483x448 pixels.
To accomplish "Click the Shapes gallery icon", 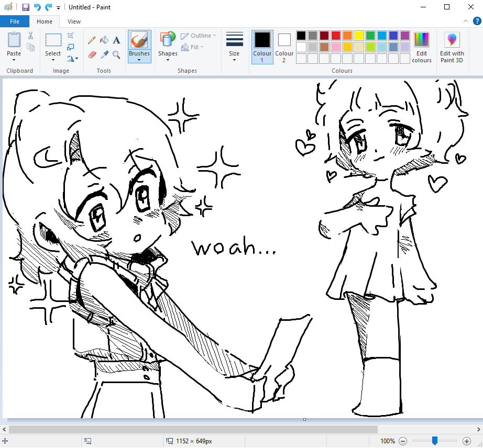I will pos(168,40).
